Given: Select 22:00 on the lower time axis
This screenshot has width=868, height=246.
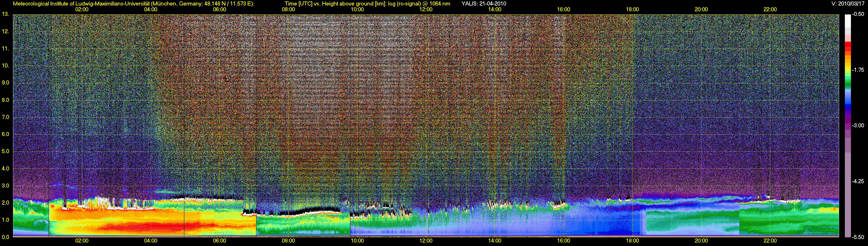Looking at the screenshot, I should tap(770, 241).
